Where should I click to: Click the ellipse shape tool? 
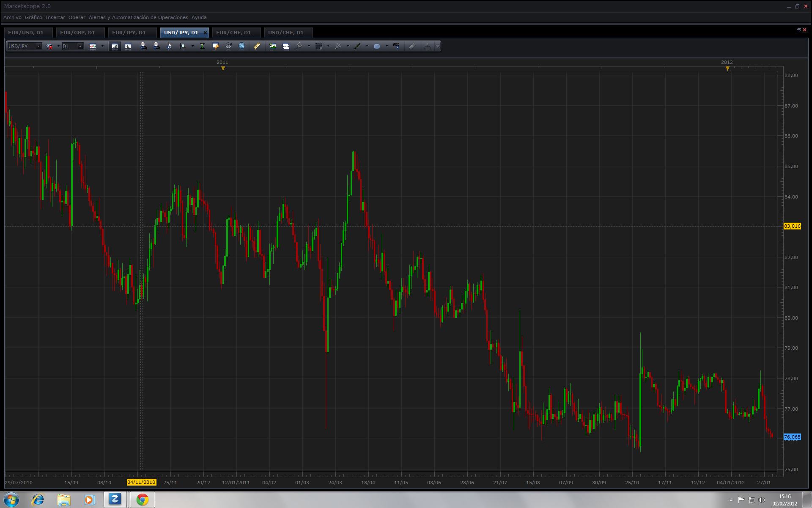point(376,46)
